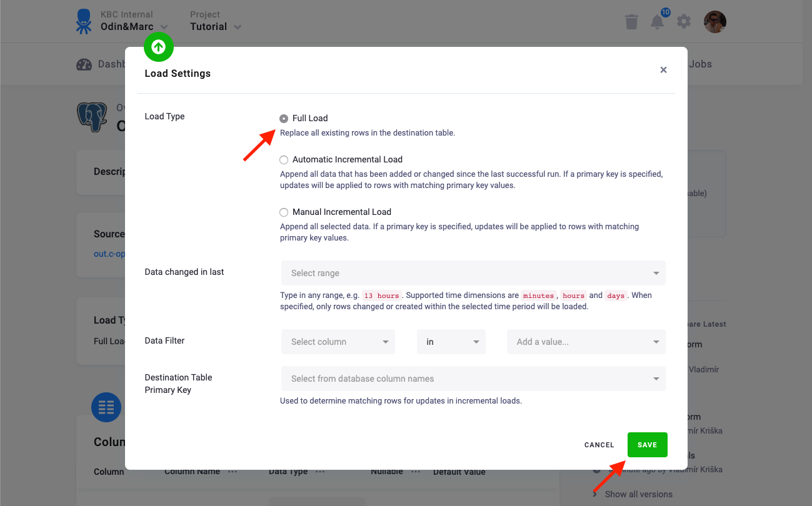Image resolution: width=812 pixels, height=506 pixels.
Task: Close the Load Settings dialog
Action: (664, 70)
